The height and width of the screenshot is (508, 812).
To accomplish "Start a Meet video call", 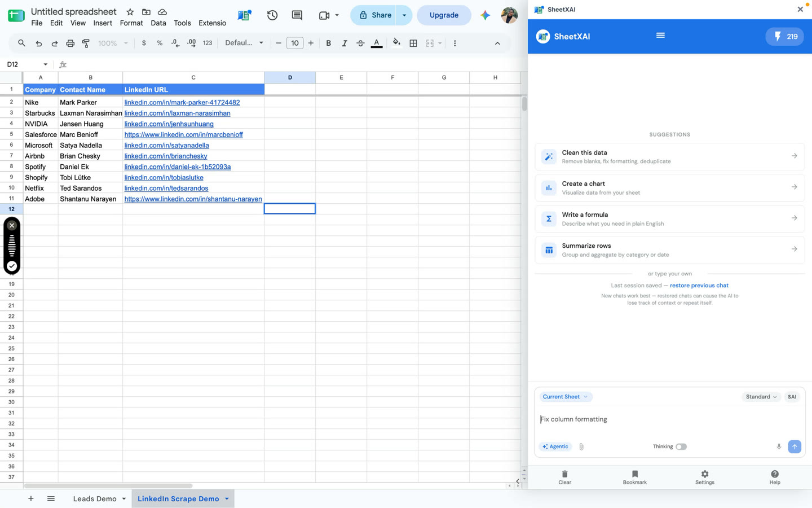I will [324, 15].
